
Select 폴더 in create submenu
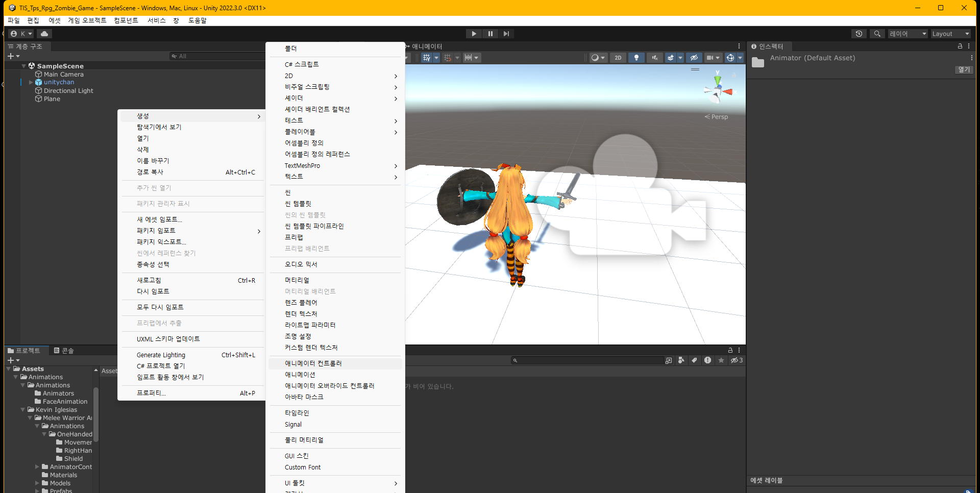point(335,48)
